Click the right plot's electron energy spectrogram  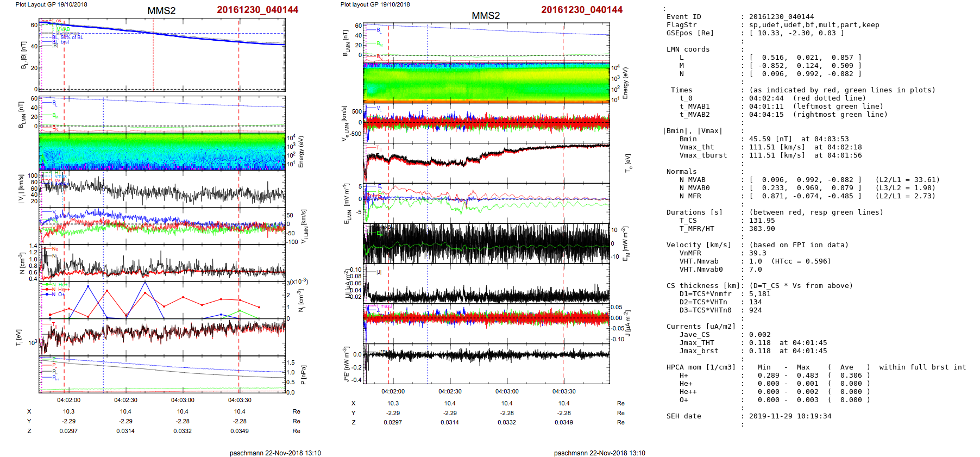click(x=486, y=83)
